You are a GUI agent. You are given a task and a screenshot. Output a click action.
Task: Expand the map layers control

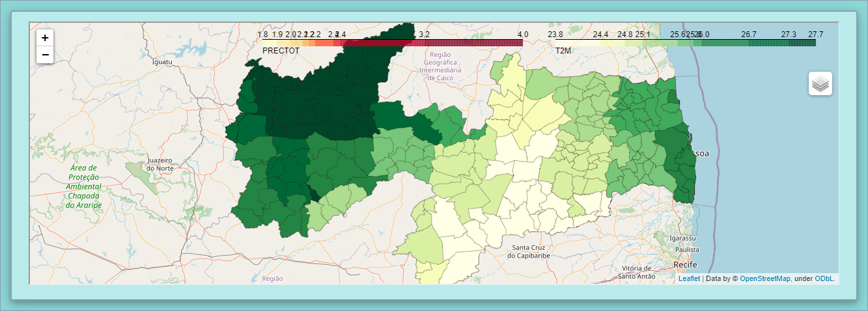820,83
